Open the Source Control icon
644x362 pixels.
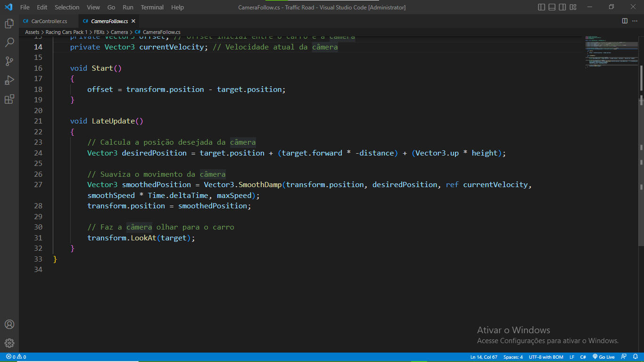click(9, 61)
